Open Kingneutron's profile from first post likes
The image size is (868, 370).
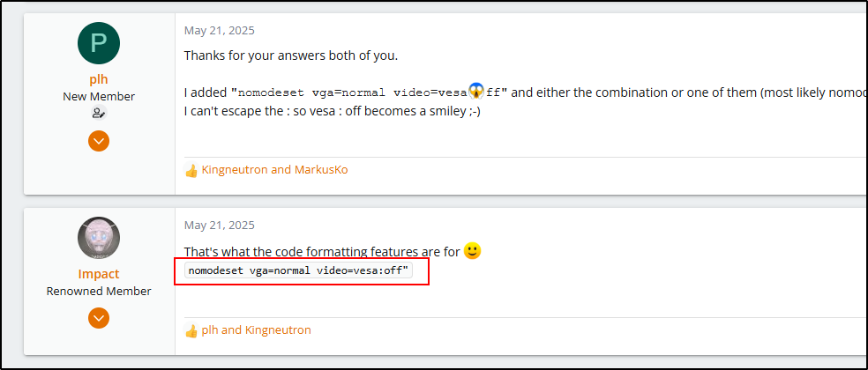point(235,170)
